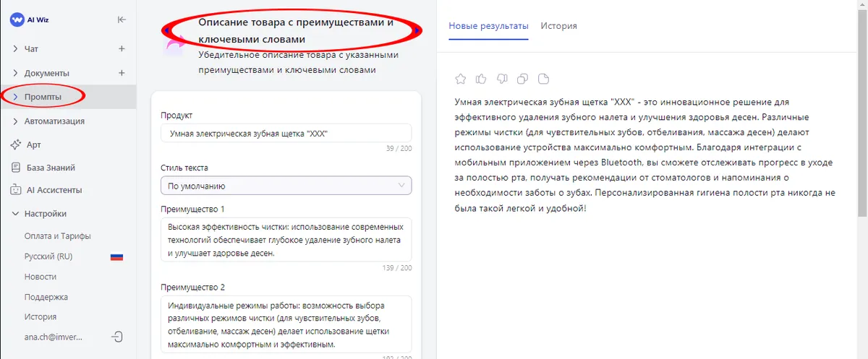Viewport: 868px width, 359px height.
Task: Switch to the История tab
Action: pos(558,26)
